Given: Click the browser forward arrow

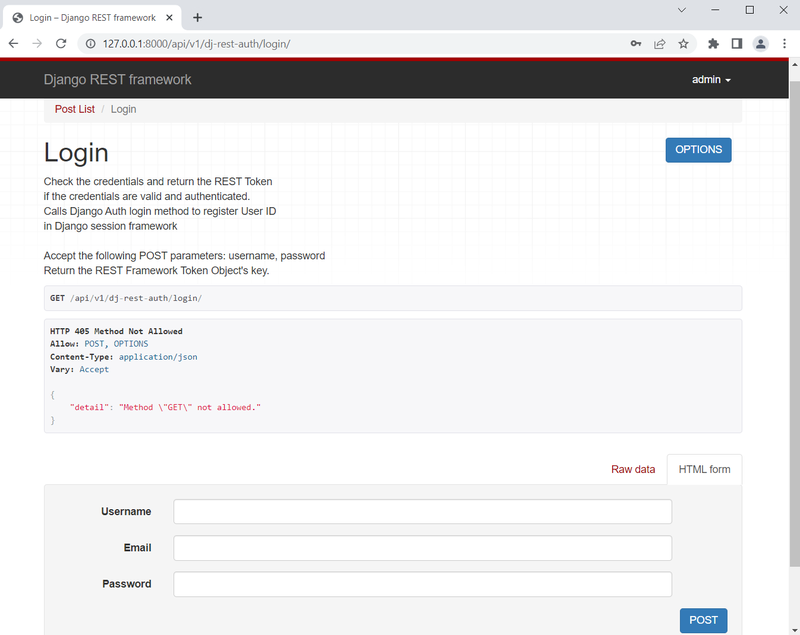Looking at the screenshot, I should (37, 44).
